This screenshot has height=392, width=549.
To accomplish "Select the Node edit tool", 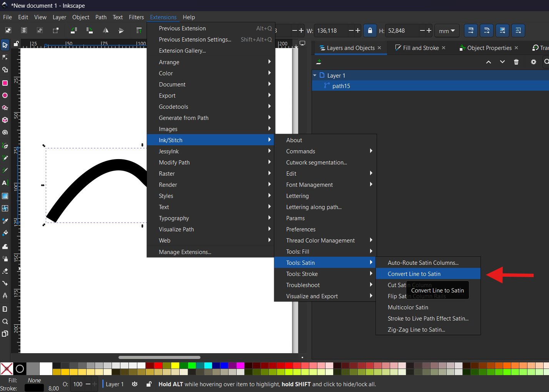I will coord(5,57).
